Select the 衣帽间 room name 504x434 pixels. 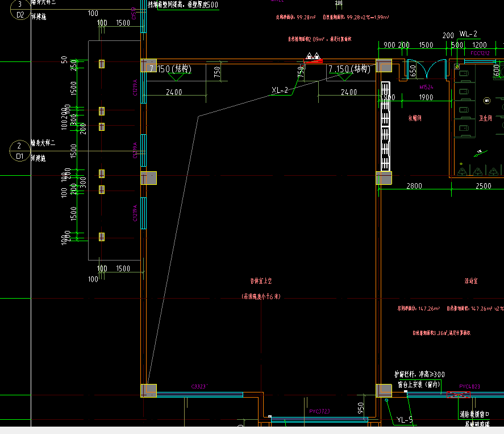[415, 118]
